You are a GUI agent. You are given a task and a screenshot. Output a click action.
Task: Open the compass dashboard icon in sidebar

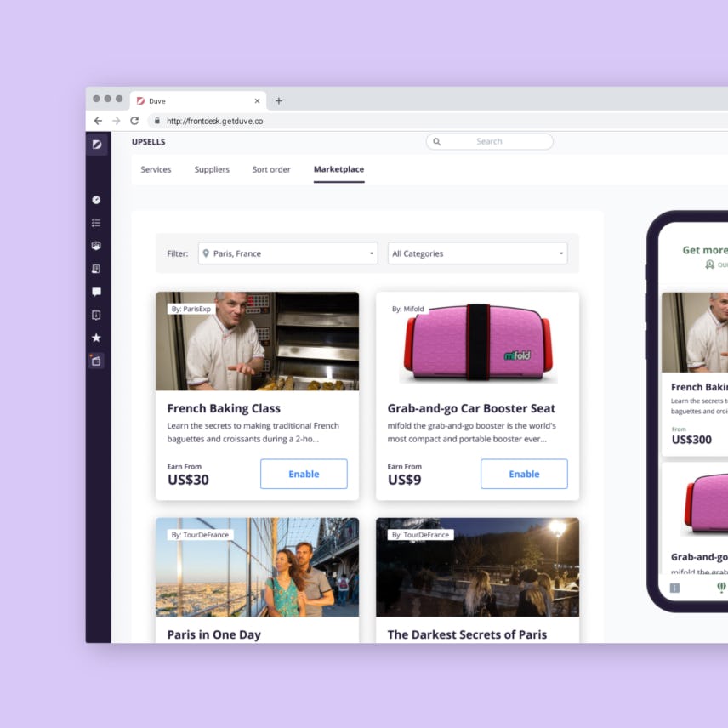tap(97, 200)
